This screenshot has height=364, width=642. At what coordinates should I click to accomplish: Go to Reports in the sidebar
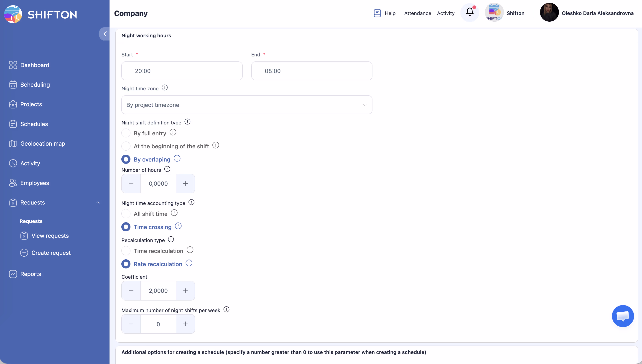(x=31, y=274)
